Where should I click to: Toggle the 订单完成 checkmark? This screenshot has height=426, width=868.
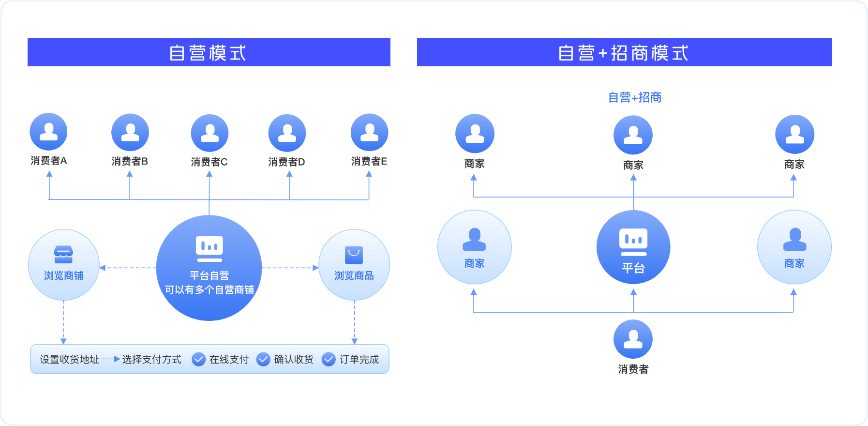click(329, 359)
